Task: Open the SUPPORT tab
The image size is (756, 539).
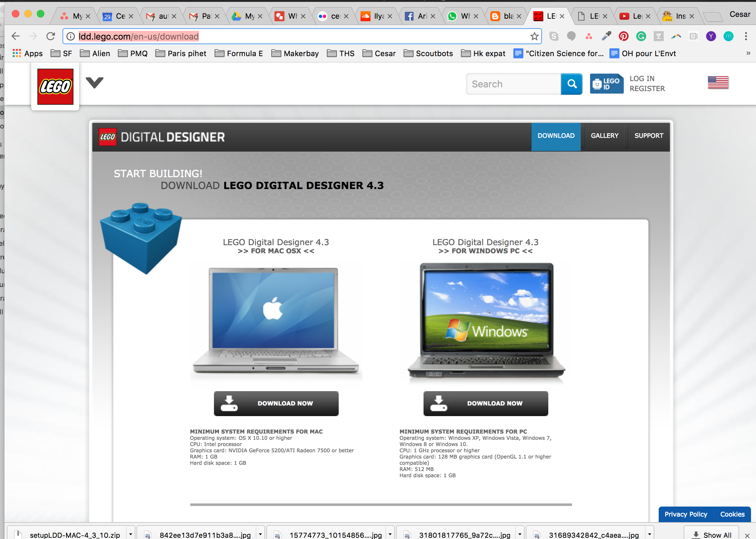Action: click(649, 135)
